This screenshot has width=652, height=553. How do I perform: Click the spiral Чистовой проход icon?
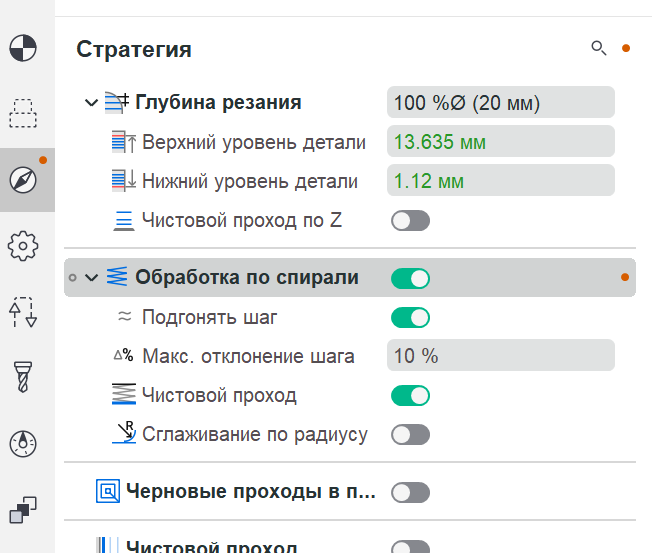[123, 394]
